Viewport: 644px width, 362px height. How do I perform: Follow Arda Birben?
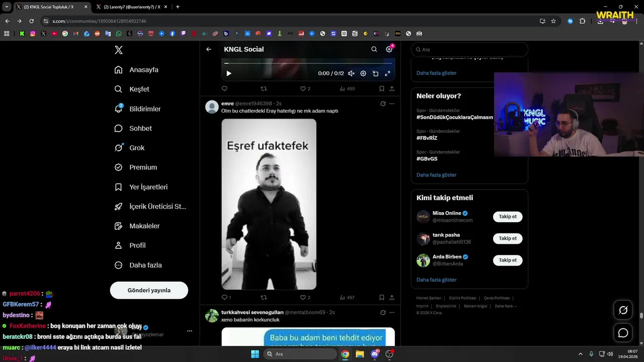pos(508,260)
